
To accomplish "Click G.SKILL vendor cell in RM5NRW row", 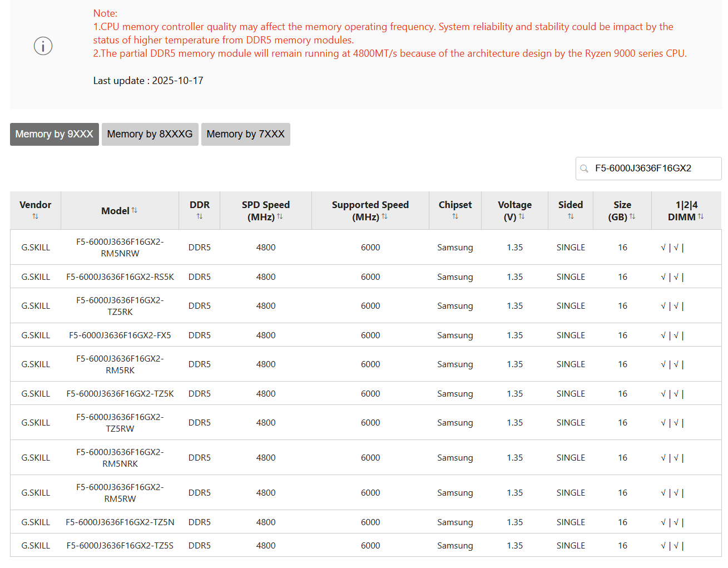I will [36, 248].
